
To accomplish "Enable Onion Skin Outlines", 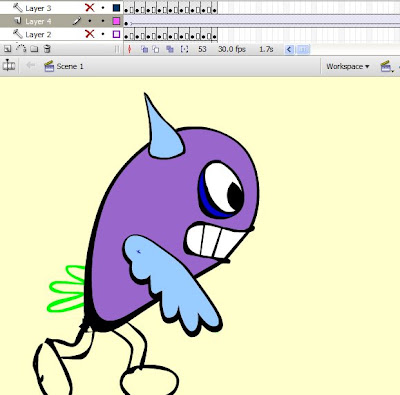I will [156, 49].
